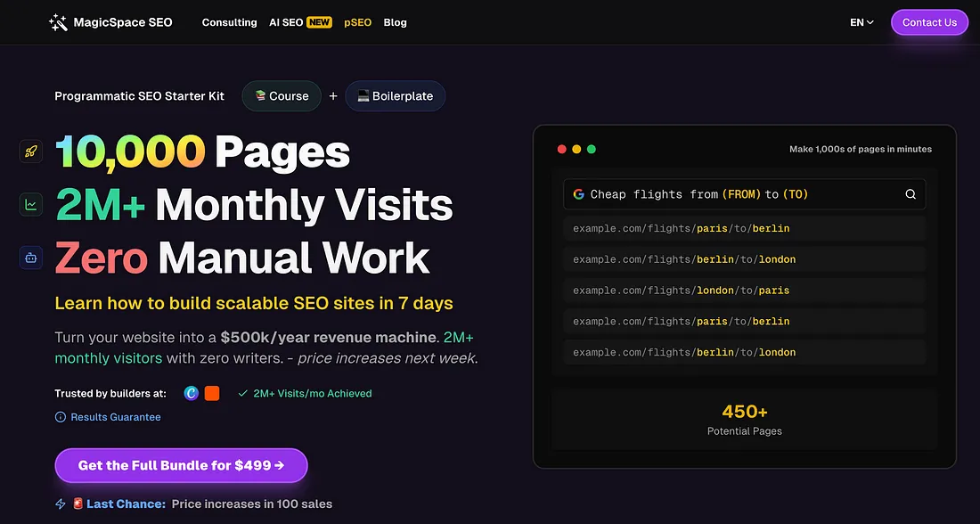Open the EN language dropdown

861,21
